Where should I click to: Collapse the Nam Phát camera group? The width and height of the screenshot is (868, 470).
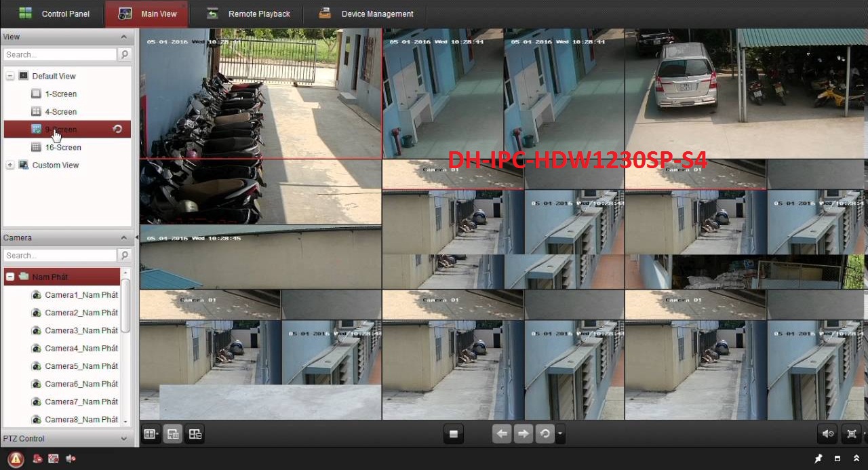(x=10, y=277)
